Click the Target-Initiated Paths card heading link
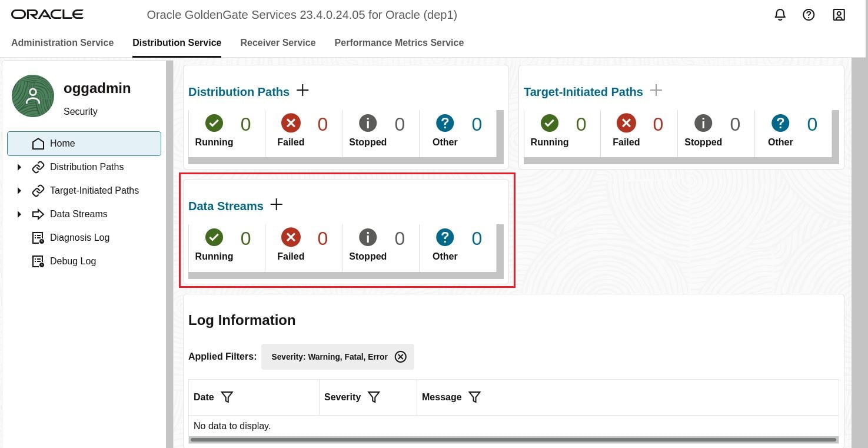This screenshot has height=448, width=868. pyautogui.click(x=583, y=92)
